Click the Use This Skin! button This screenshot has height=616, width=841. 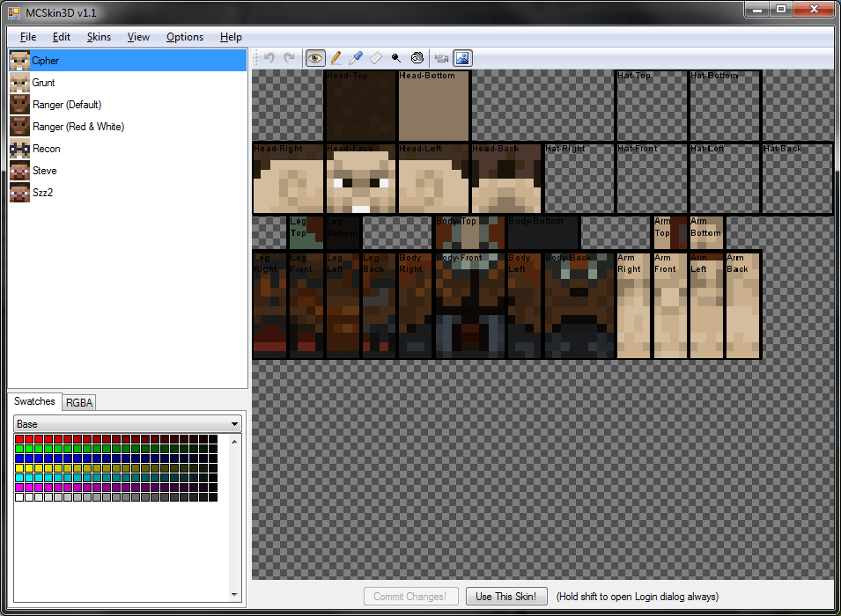[x=506, y=597]
